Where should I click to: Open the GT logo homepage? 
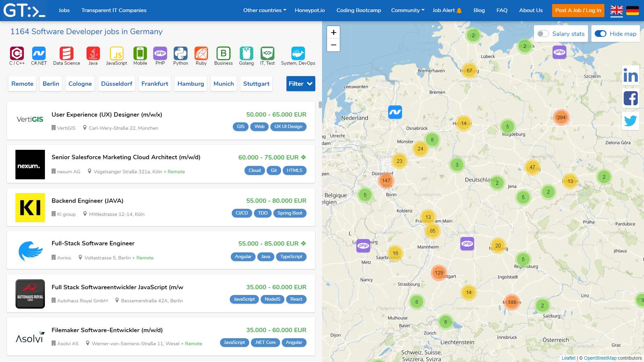point(24,10)
